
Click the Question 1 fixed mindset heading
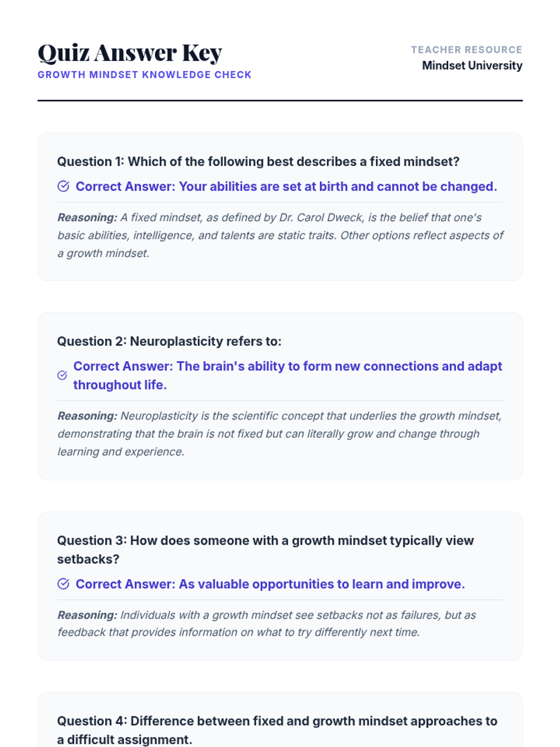258,162
